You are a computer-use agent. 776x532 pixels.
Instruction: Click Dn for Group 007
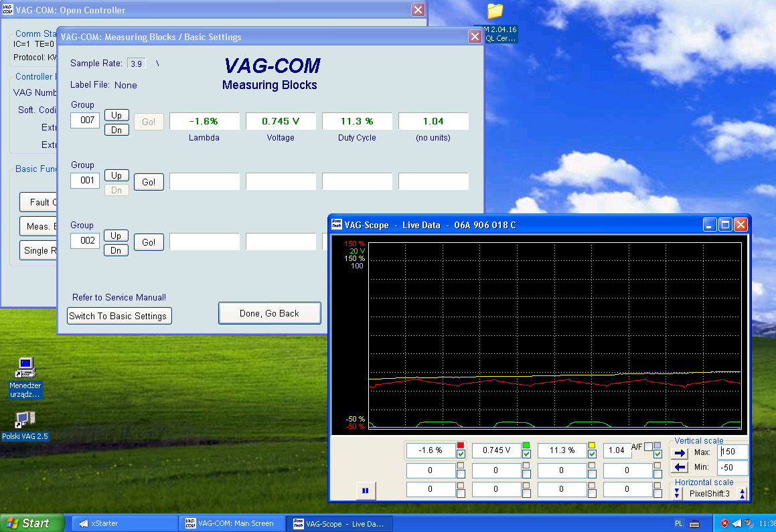(117, 130)
